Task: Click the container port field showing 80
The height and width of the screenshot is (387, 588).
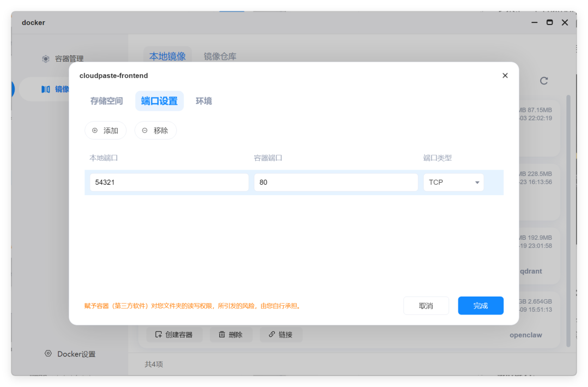Action: (x=336, y=182)
